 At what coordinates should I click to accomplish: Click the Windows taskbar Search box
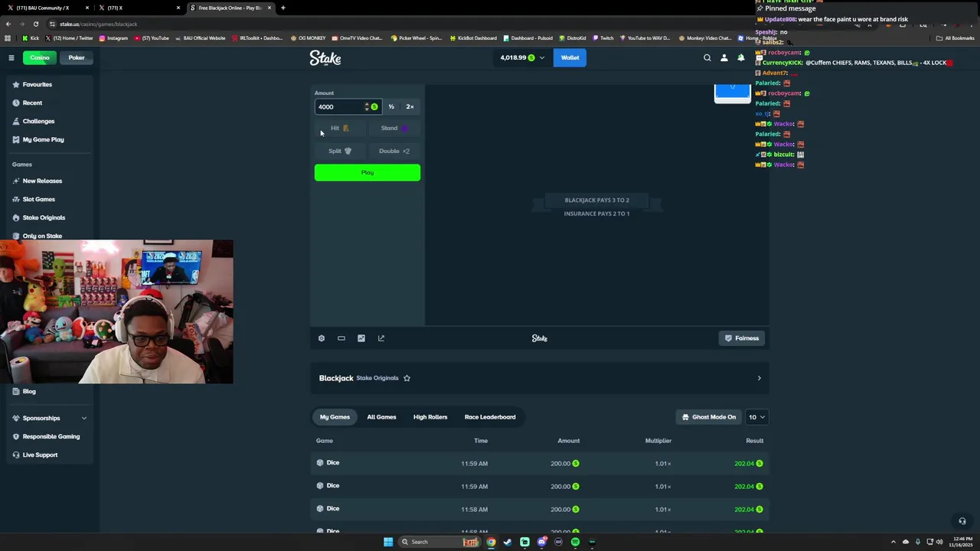tap(440, 542)
